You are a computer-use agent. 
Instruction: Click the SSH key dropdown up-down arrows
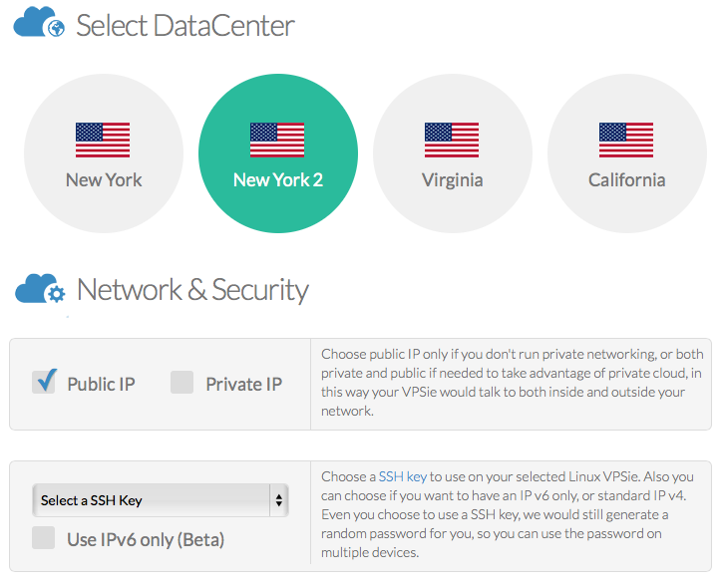coord(279,500)
